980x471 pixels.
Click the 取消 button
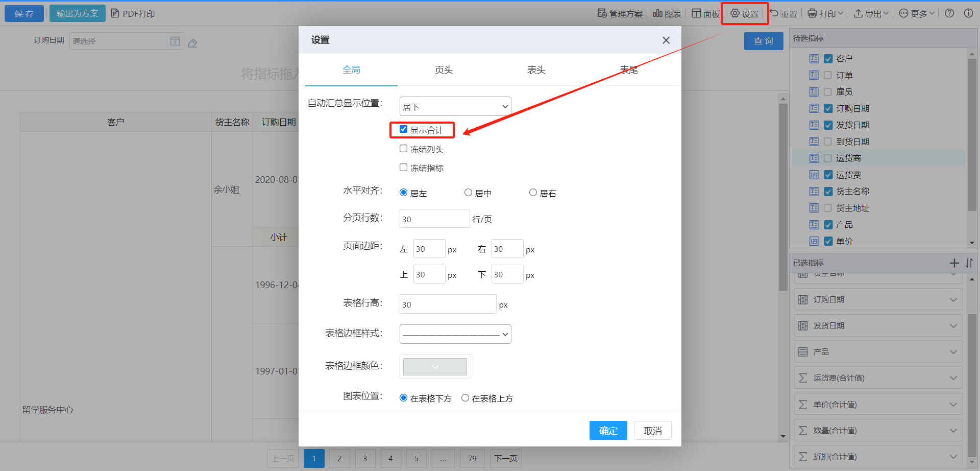652,431
